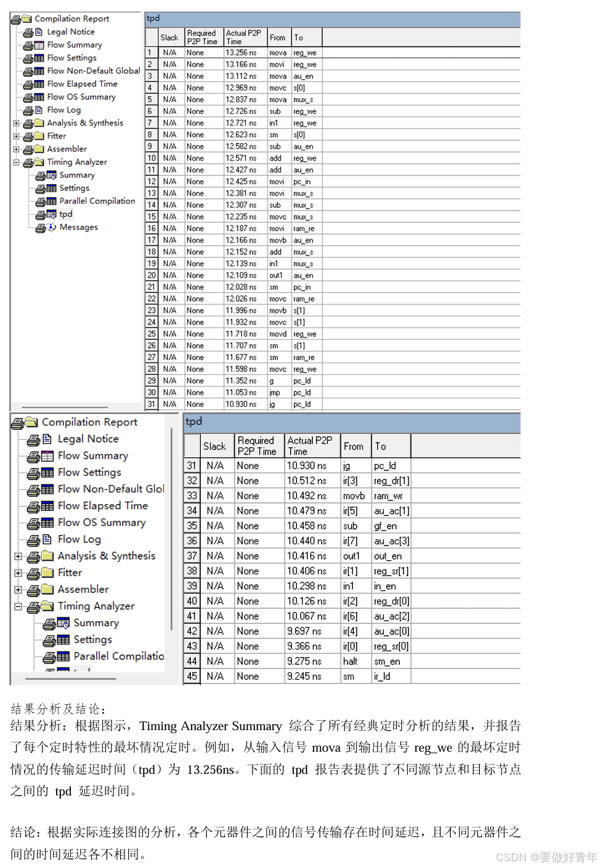Open Flow Non-Default Global settings in upper tree
Image resolution: width=600 pixels, height=868 pixels.
coord(94,71)
